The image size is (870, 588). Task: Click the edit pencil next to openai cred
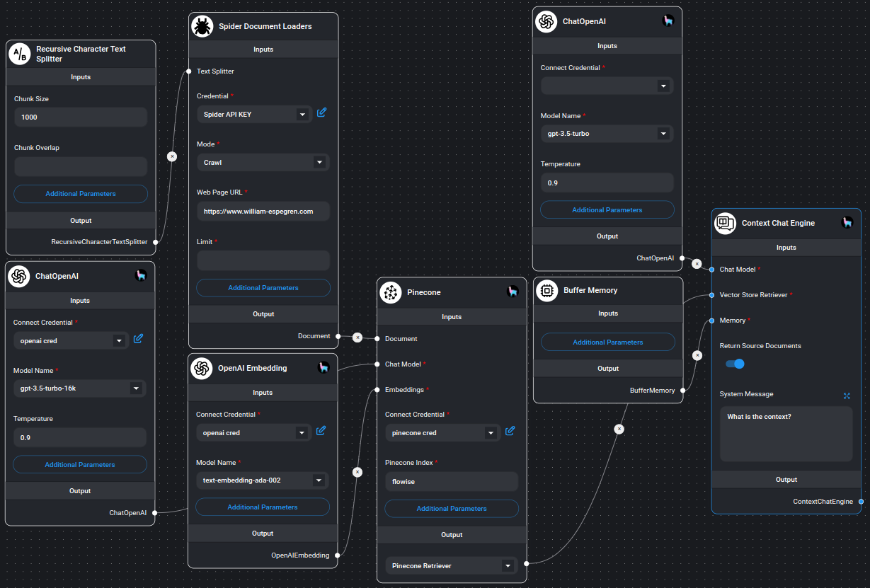tap(138, 339)
